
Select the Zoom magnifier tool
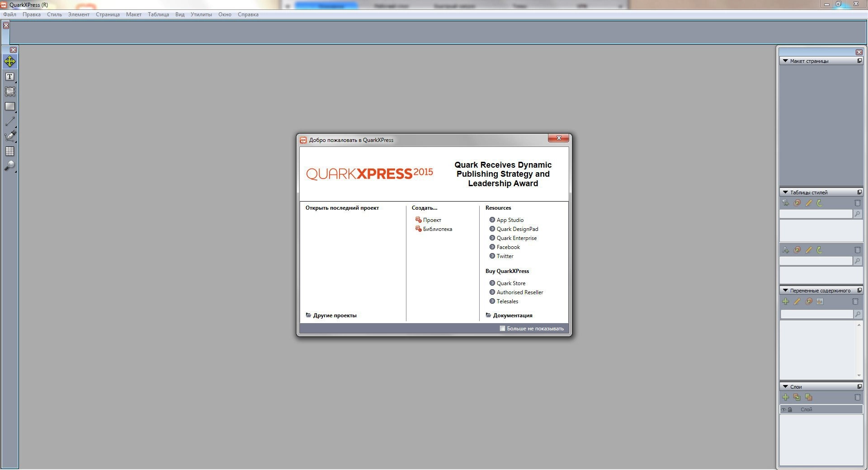[9, 166]
